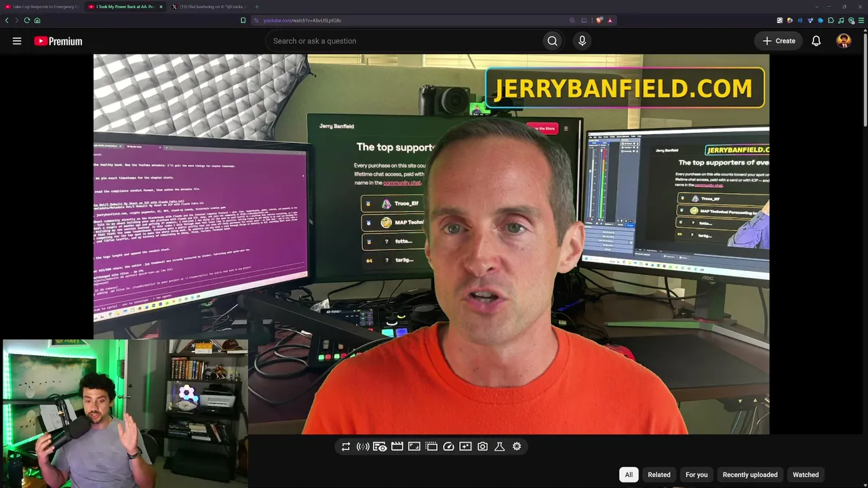This screenshot has width=868, height=488.
Task: Open the YouTube guide hamburger menu
Action: pos(17,41)
